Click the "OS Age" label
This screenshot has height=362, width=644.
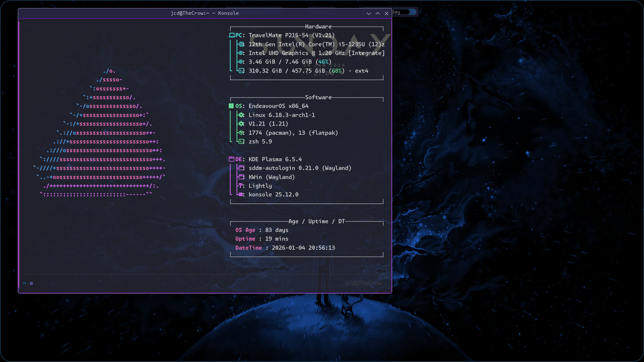pos(245,230)
